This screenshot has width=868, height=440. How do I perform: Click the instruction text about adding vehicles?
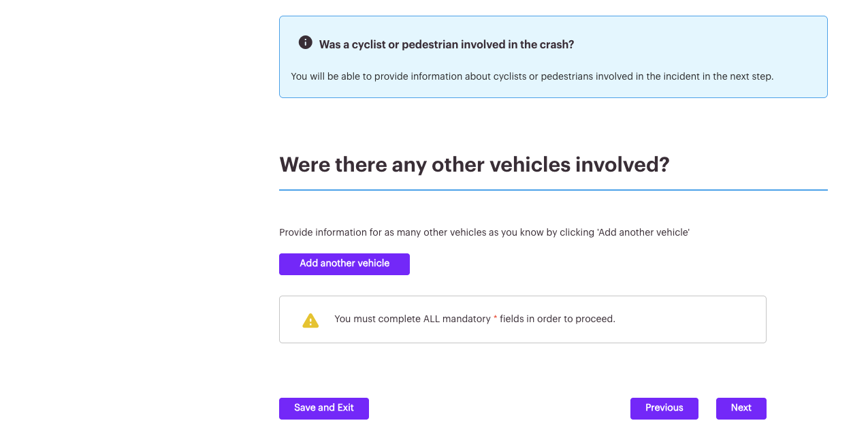(x=484, y=232)
